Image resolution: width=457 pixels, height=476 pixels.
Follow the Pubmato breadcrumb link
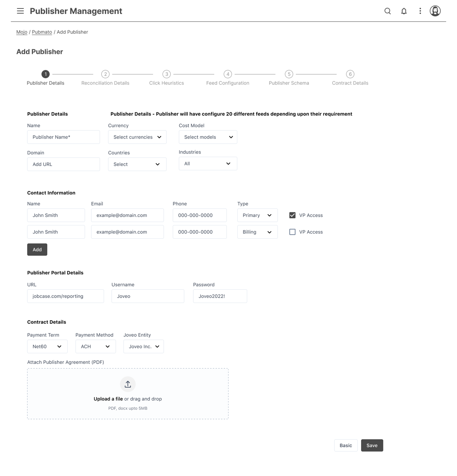click(42, 32)
